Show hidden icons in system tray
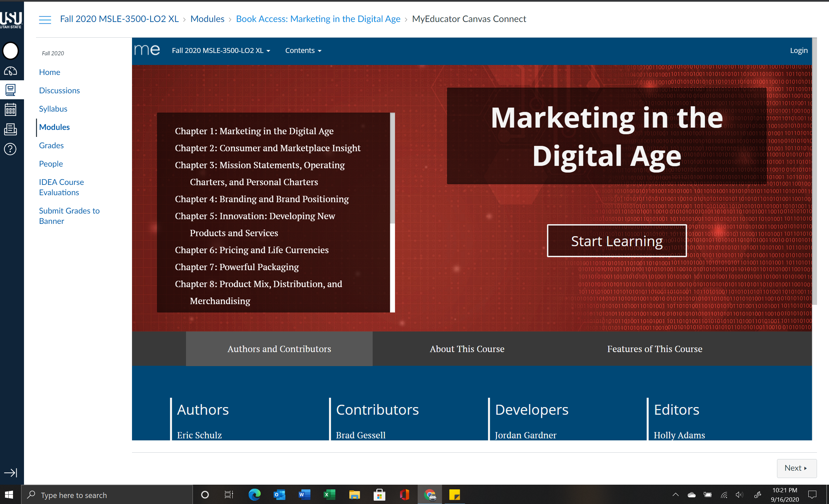This screenshot has width=829, height=504. (x=675, y=495)
